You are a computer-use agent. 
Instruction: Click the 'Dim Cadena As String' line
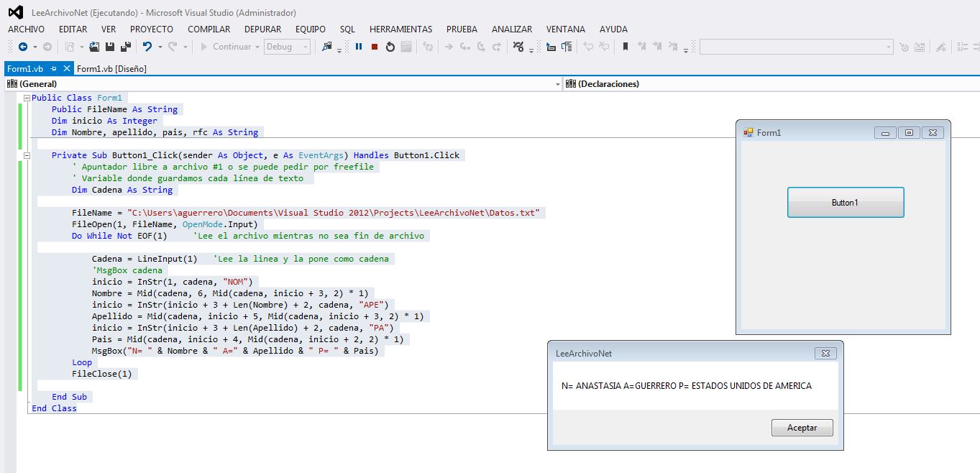(x=122, y=190)
